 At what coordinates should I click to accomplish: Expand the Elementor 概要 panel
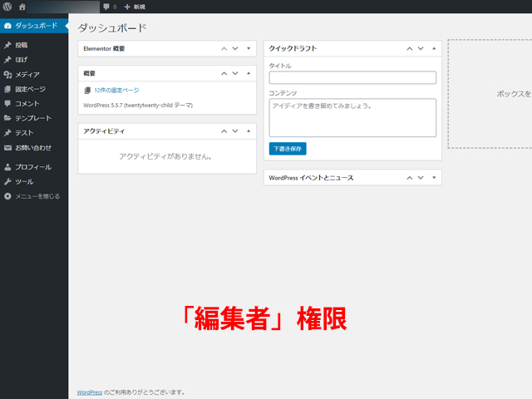point(249,48)
